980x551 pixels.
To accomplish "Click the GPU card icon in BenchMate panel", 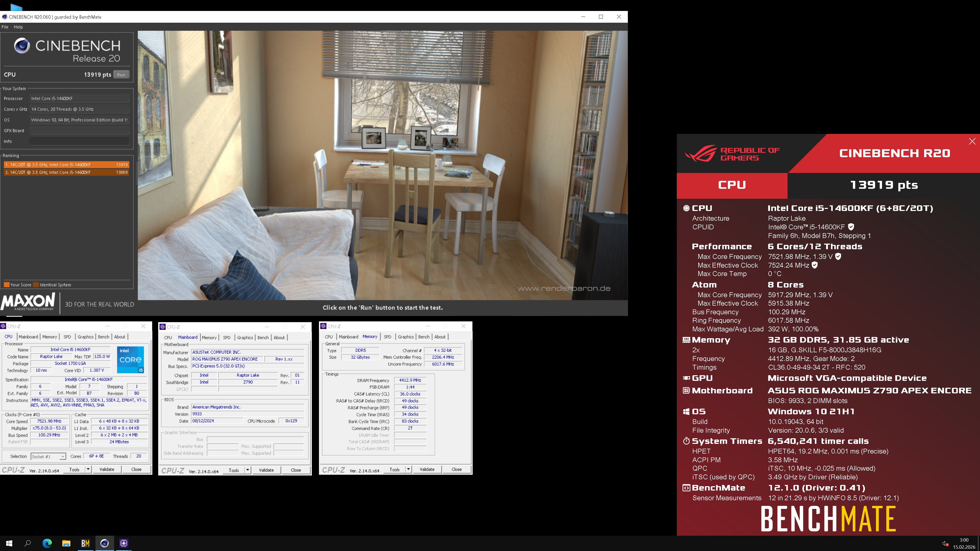I will click(x=686, y=378).
